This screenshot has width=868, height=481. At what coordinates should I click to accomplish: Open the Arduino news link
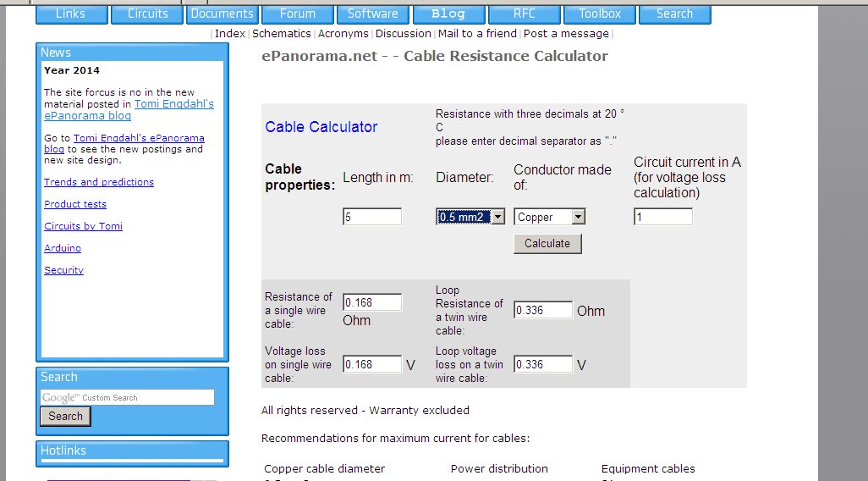pos(63,248)
